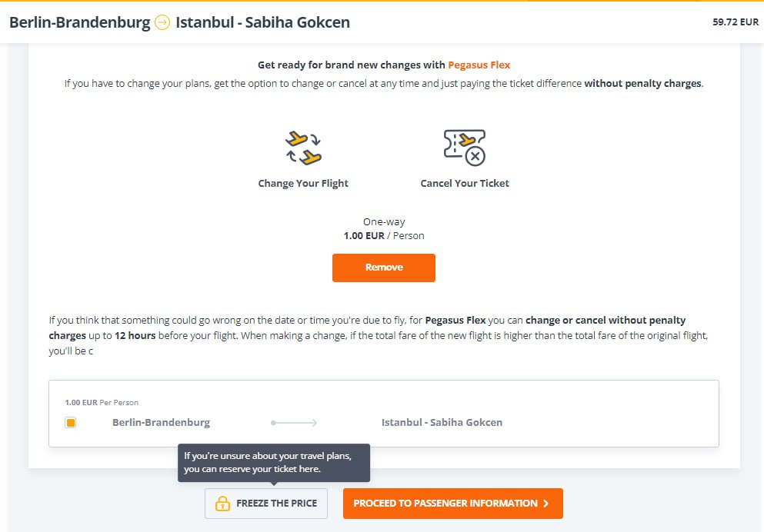Click the circled arrow icon in the header route
Screen dimensions: 764x532
(162, 22)
